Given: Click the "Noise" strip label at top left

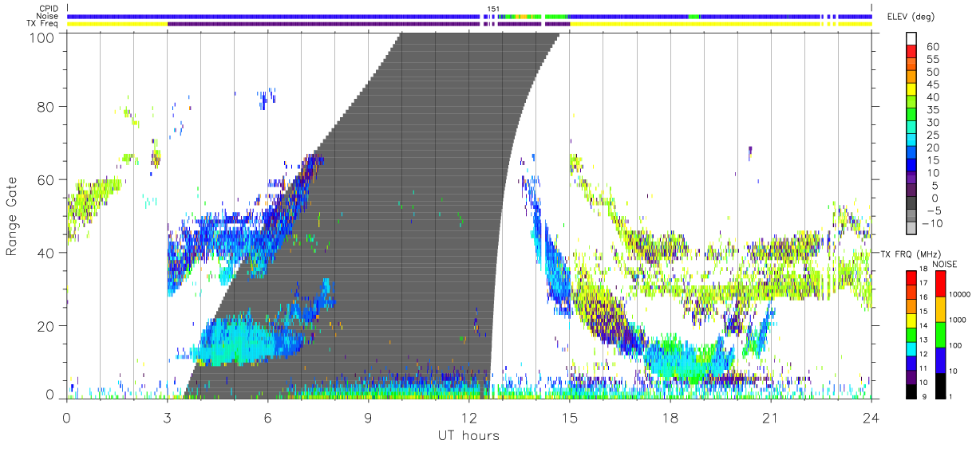Looking at the screenshot, I should 46,16.
